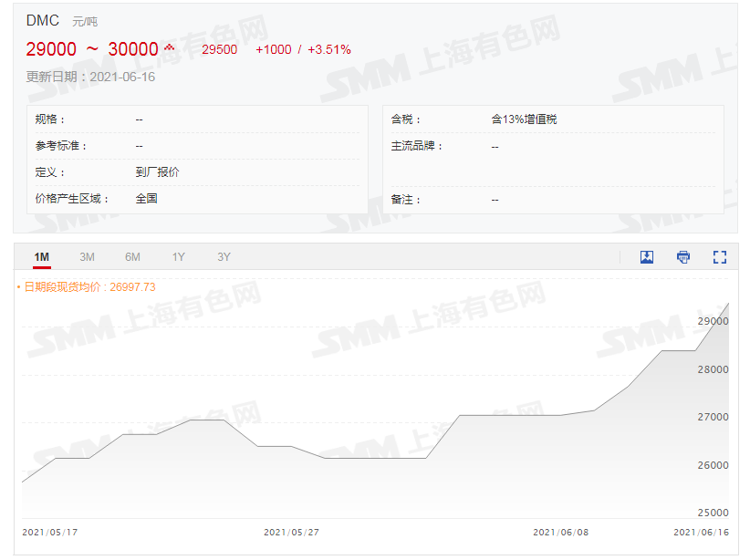Click the 2021/06/16 x-axis date

702,533
